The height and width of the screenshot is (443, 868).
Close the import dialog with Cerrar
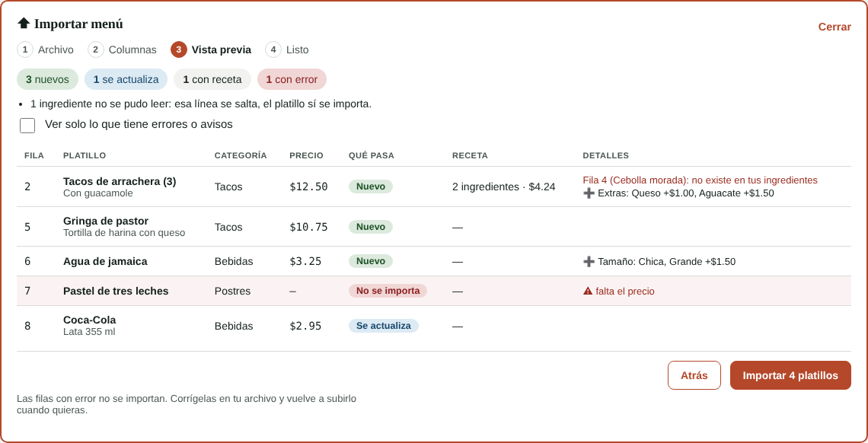tap(834, 27)
